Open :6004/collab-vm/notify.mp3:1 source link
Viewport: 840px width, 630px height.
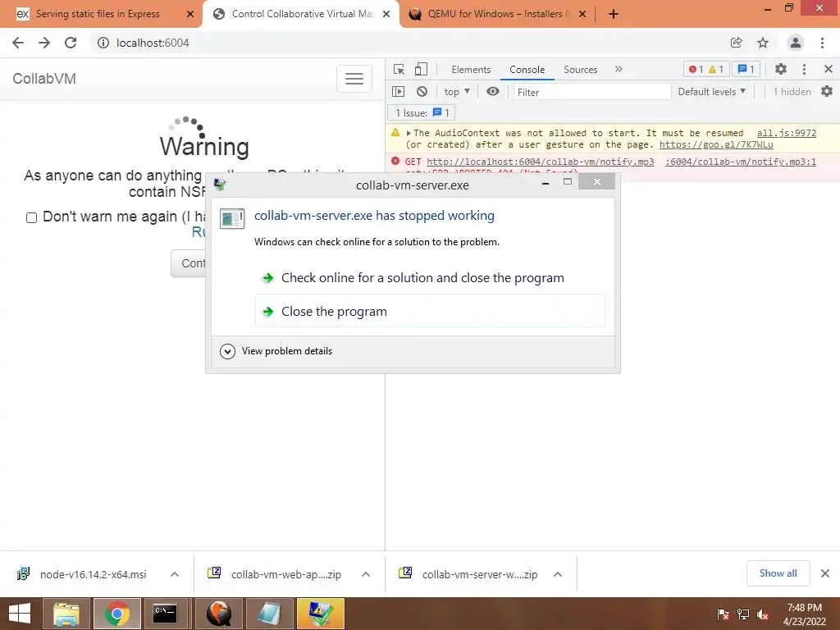741,162
